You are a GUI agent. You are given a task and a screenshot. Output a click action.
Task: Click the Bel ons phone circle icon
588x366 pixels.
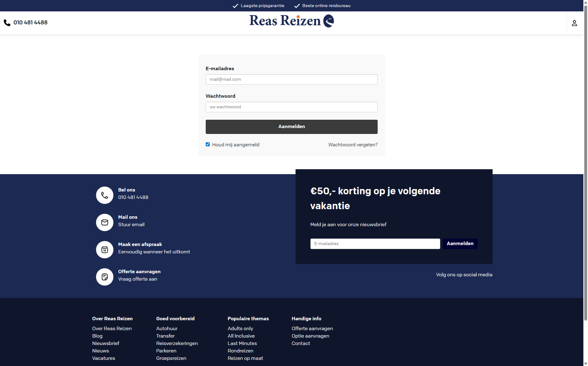pyautogui.click(x=105, y=195)
